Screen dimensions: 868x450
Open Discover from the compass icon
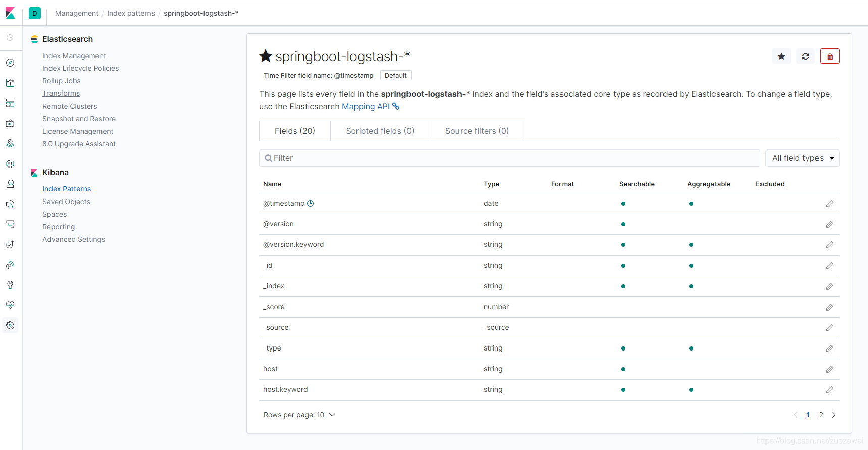(10, 63)
